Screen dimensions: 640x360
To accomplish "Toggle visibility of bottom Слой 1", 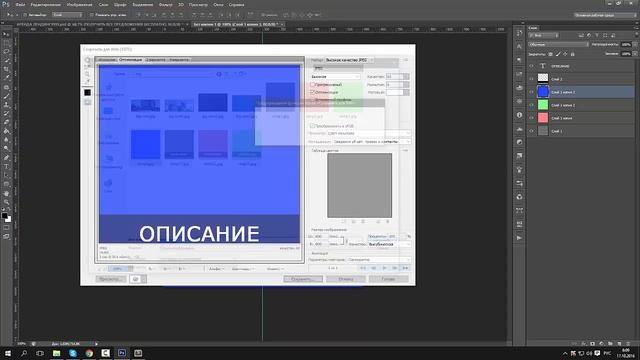I will (x=531, y=131).
